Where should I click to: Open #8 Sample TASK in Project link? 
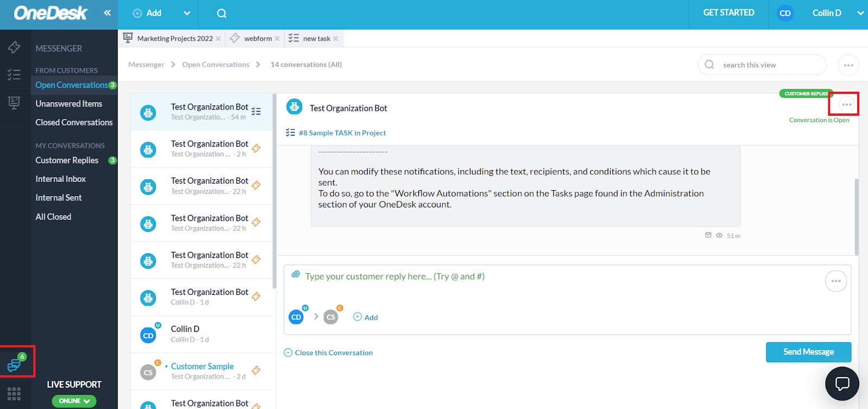click(342, 133)
